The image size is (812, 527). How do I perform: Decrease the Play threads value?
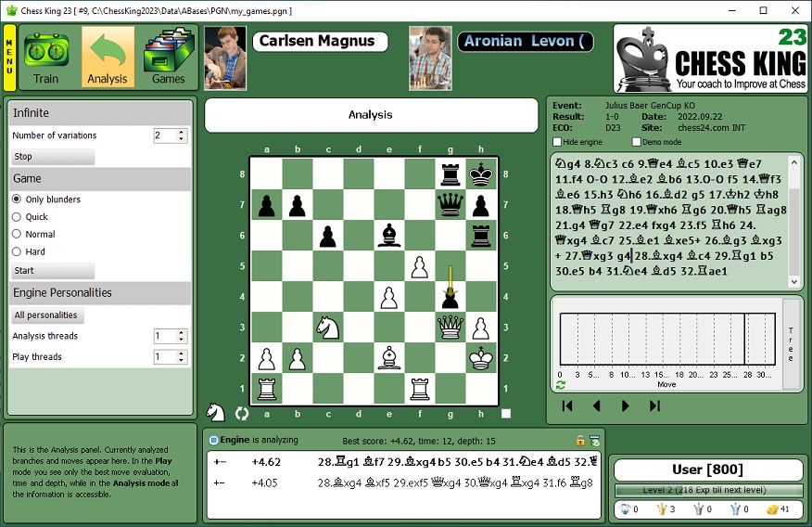(182, 360)
